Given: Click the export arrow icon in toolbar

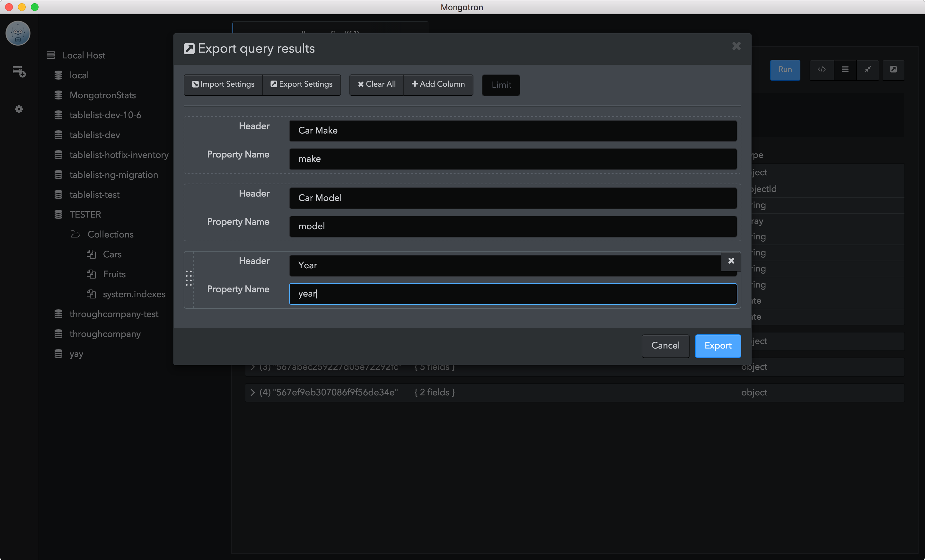Looking at the screenshot, I should (x=894, y=69).
